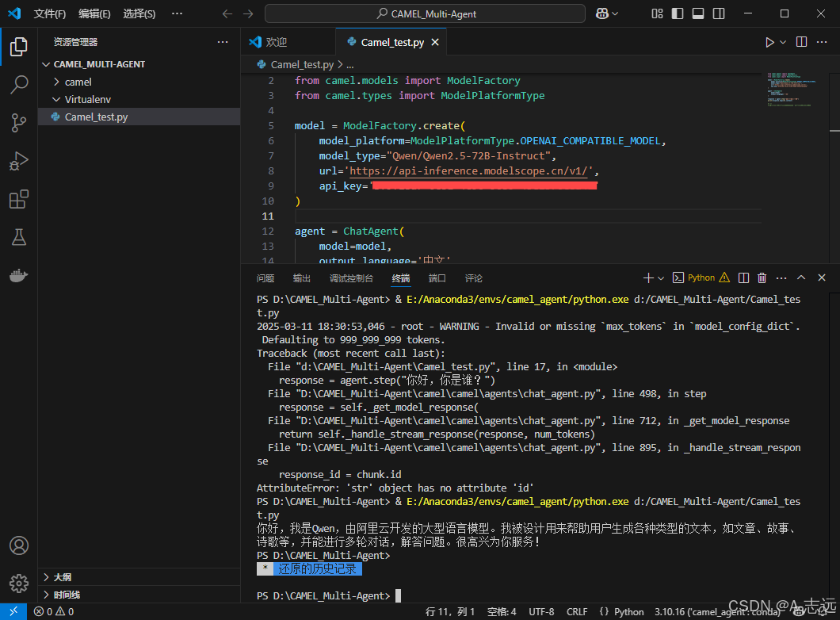Switch to the 欢迎 welcome tab
This screenshot has height=620, width=840.
[287, 42]
